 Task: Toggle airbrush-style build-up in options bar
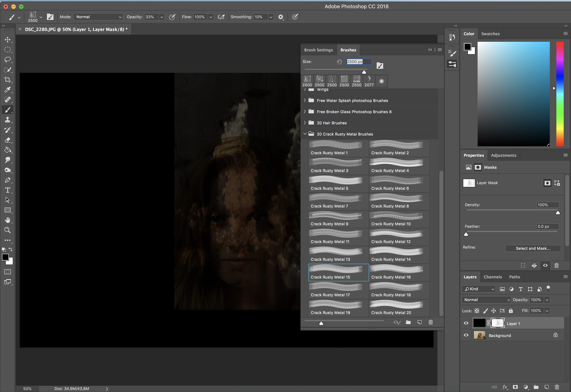point(221,17)
